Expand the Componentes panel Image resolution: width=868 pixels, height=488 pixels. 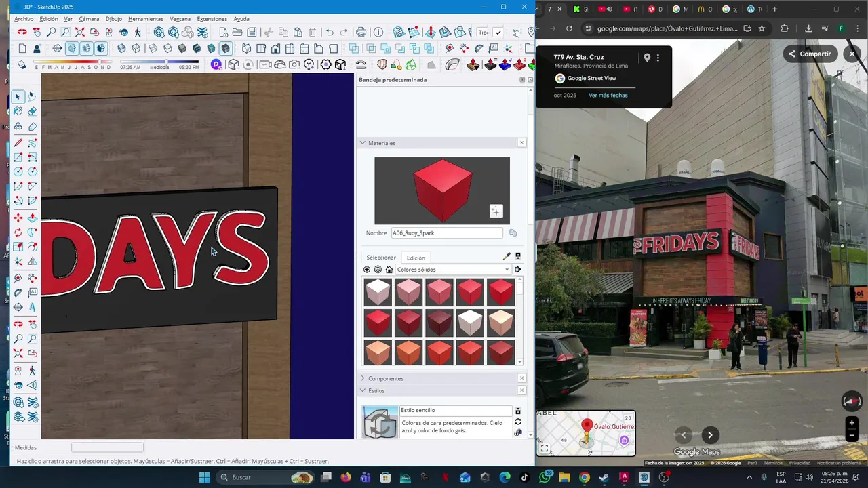point(363,378)
